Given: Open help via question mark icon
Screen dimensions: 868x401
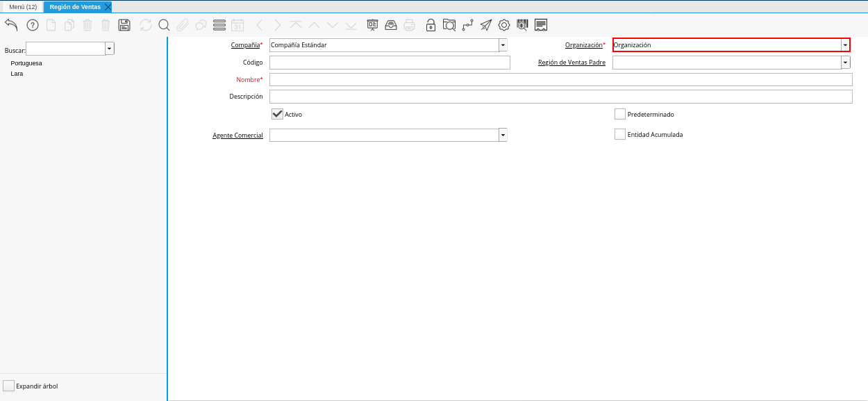Looking at the screenshot, I should click(33, 25).
